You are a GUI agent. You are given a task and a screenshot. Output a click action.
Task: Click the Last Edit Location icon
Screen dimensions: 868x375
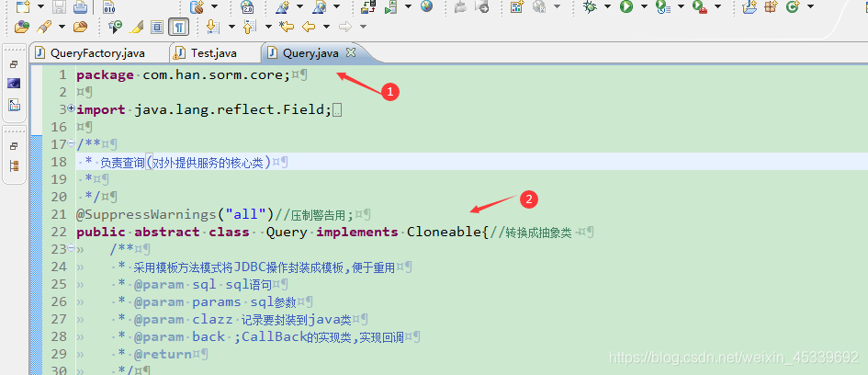[x=286, y=26]
